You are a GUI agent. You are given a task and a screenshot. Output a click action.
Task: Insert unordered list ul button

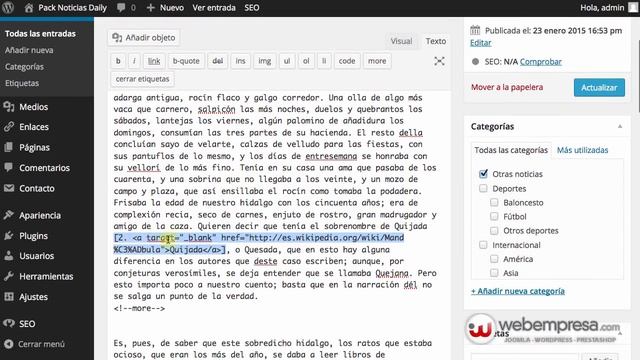click(x=287, y=61)
